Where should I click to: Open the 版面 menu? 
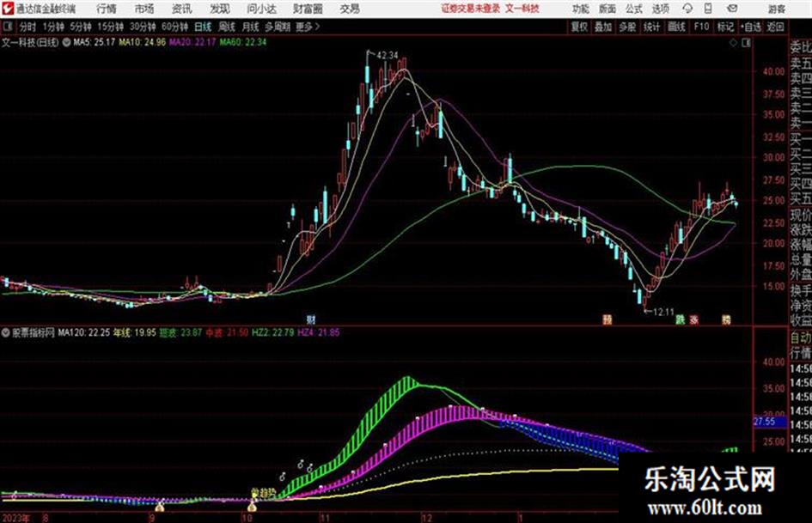(x=607, y=9)
